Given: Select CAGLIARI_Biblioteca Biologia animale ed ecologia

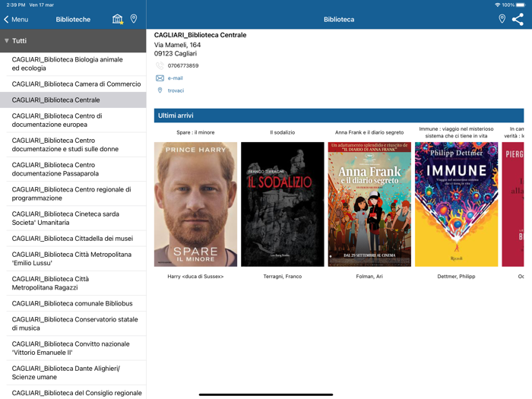Looking at the screenshot, I should (73, 64).
